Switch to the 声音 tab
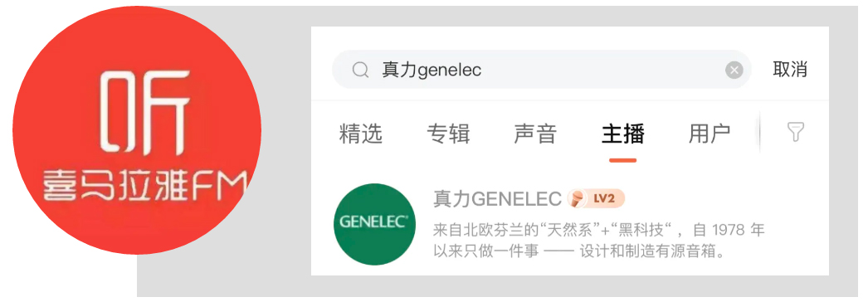This screenshot has height=302, width=868. (x=535, y=134)
